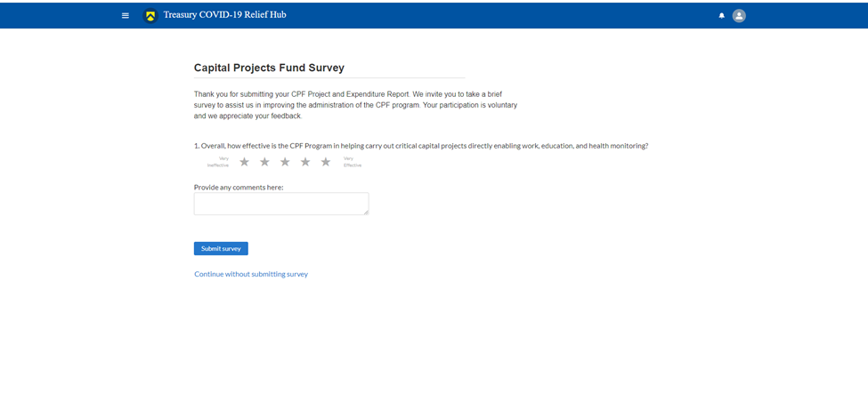Pick the fourth rating star
Screen dimensions: 868x418
coord(305,162)
